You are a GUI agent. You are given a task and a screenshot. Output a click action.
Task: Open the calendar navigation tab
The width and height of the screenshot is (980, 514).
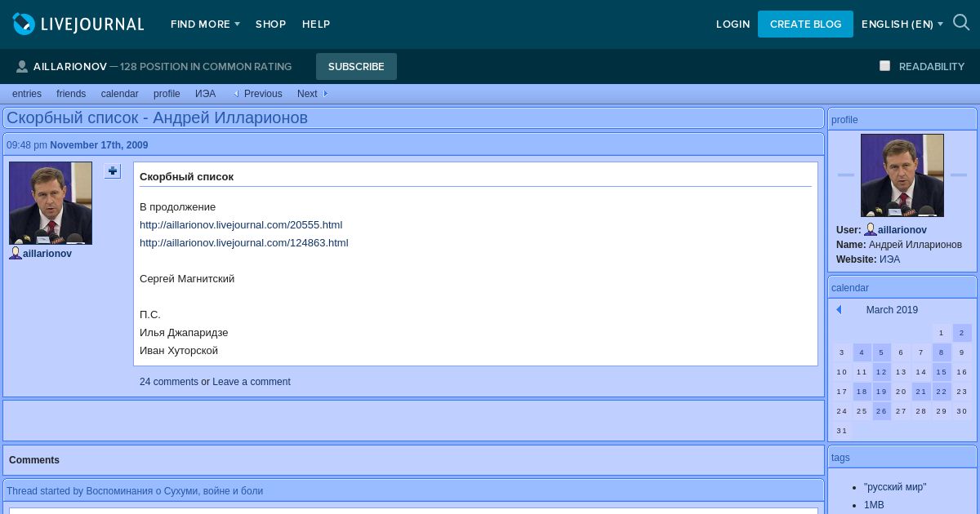(120, 94)
